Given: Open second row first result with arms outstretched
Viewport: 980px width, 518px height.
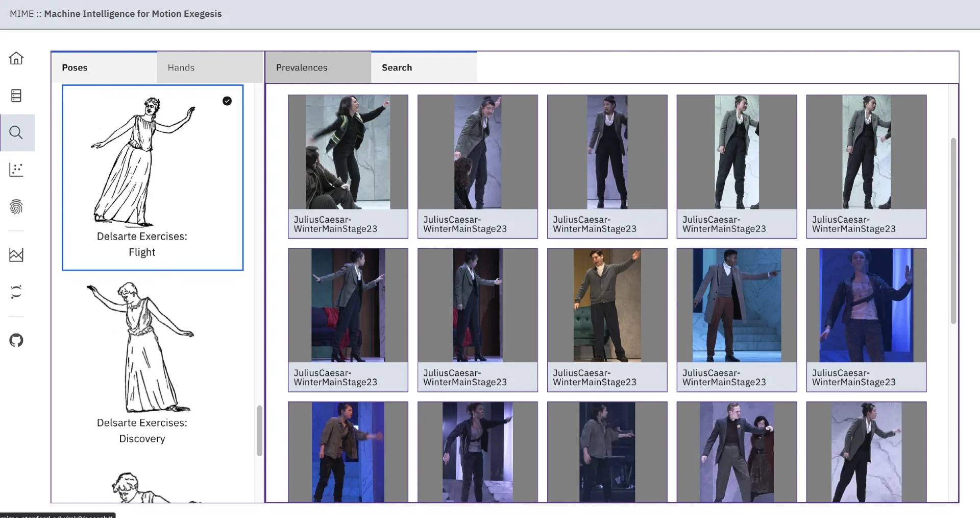Looking at the screenshot, I should (x=348, y=305).
